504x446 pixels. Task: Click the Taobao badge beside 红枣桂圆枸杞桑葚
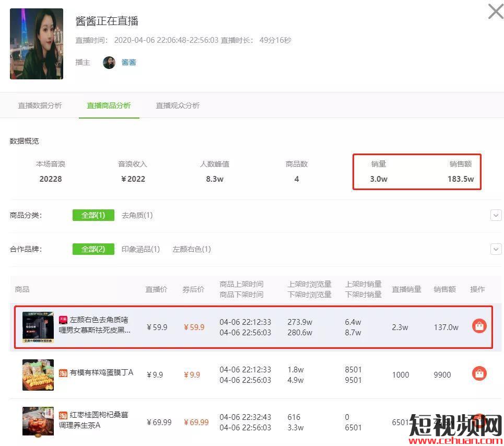(63, 415)
